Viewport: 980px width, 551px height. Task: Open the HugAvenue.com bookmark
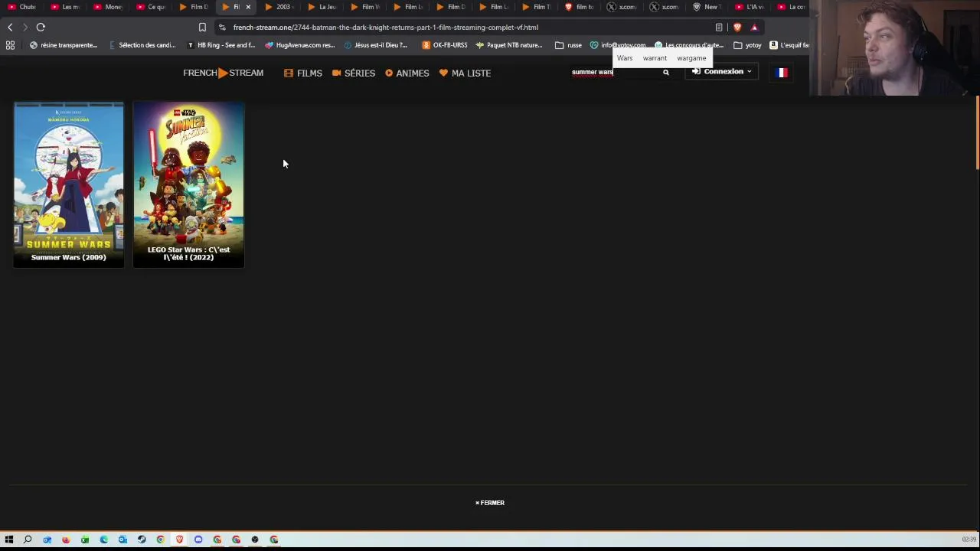[x=300, y=45]
